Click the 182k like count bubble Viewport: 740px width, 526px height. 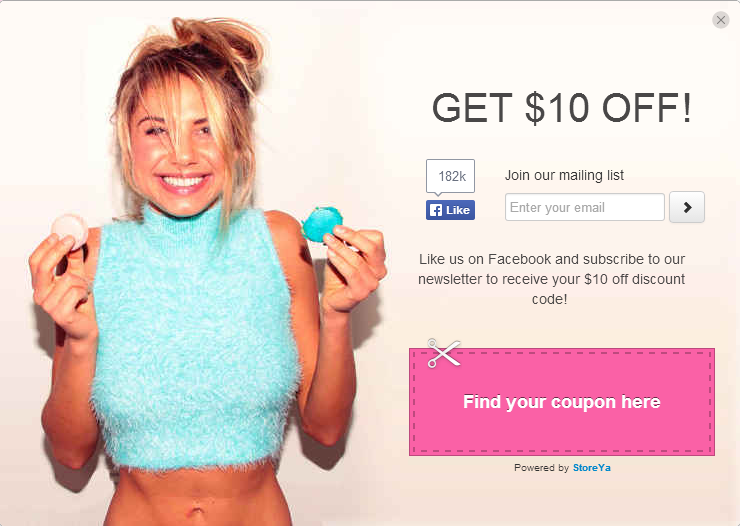click(x=450, y=176)
